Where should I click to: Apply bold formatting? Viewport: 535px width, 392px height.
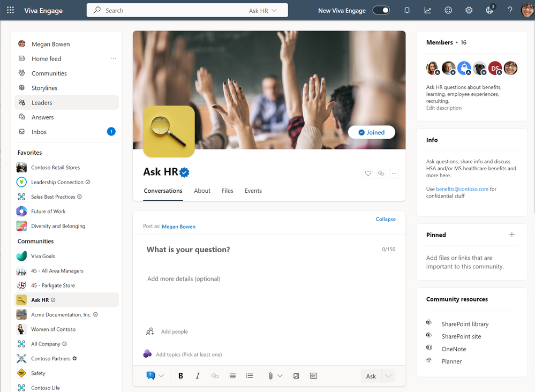(180, 375)
